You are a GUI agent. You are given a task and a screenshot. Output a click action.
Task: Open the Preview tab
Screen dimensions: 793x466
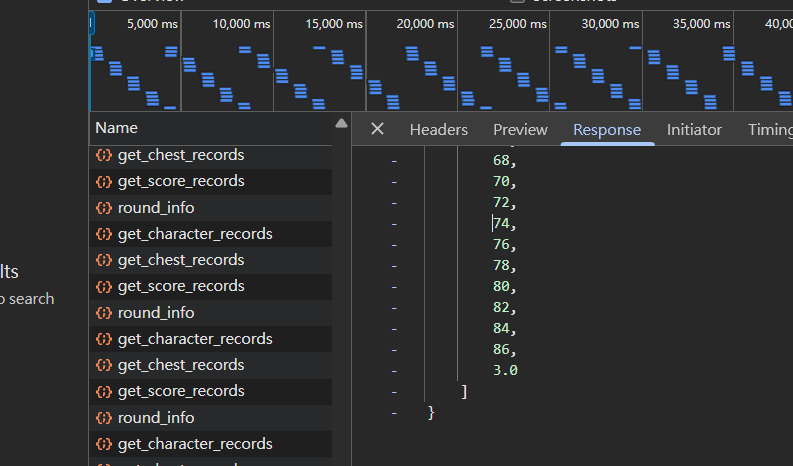(x=520, y=130)
